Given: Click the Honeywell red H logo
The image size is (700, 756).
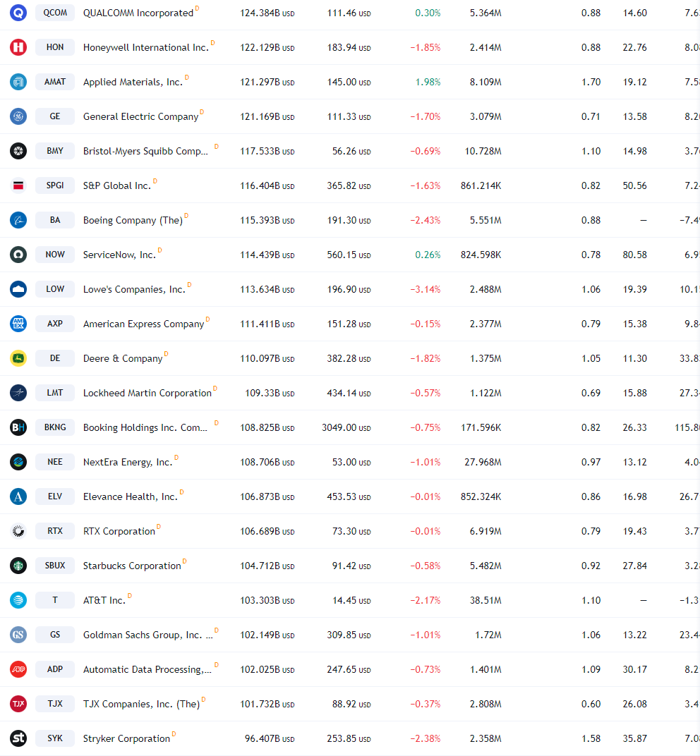Looking at the screenshot, I should [x=18, y=47].
